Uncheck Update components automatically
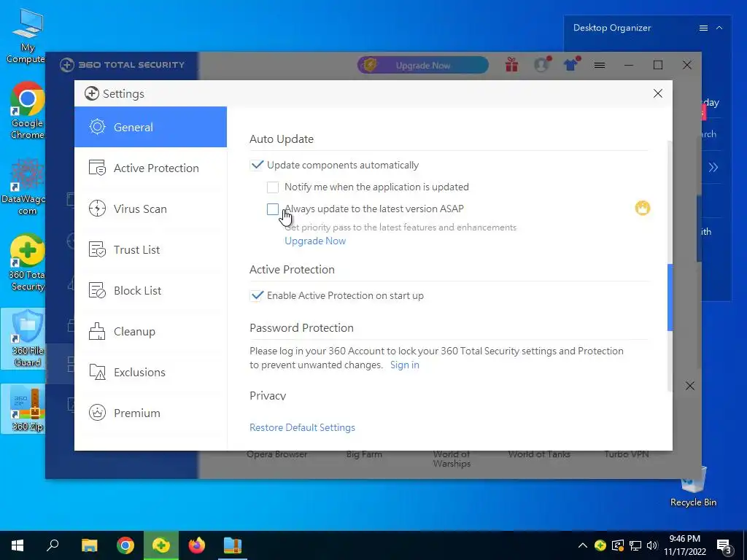747x560 pixels. pos(256,166)
